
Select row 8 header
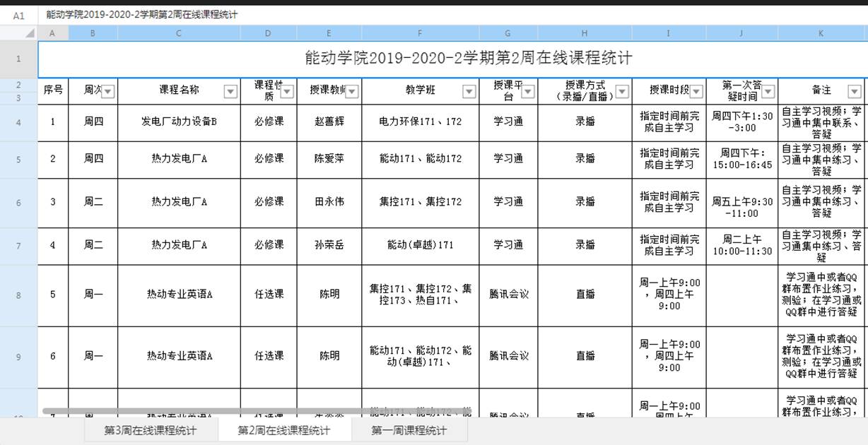coord(19,296)
